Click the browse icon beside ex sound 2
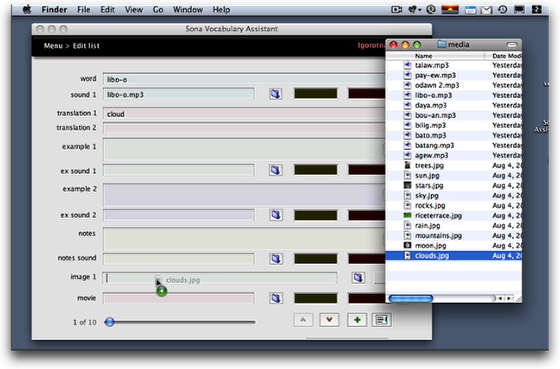Screen dimensions: 560x369 275,215
